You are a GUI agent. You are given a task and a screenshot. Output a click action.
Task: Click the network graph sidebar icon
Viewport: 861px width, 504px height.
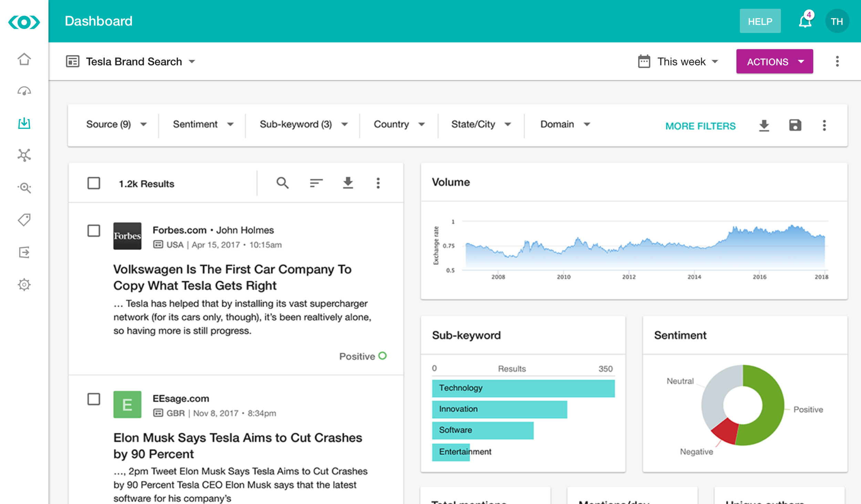(24, 155)
